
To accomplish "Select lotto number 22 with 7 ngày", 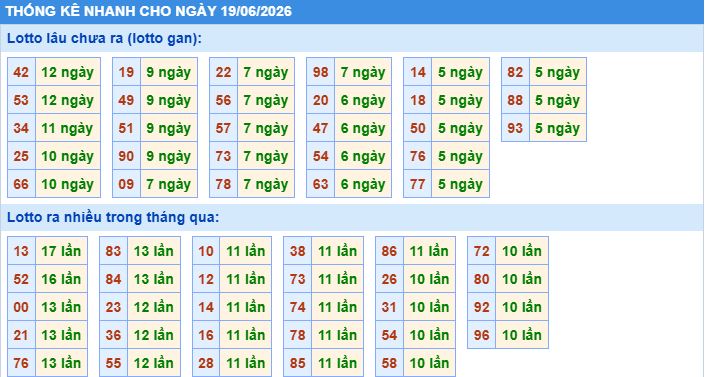I will point(223,72).
